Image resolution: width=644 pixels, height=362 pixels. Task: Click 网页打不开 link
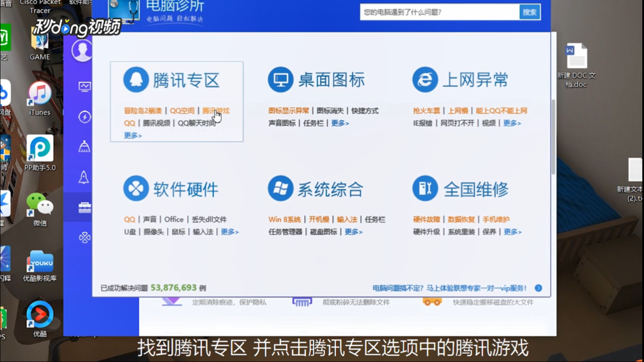pyautogui.click(x=457, y=123)
